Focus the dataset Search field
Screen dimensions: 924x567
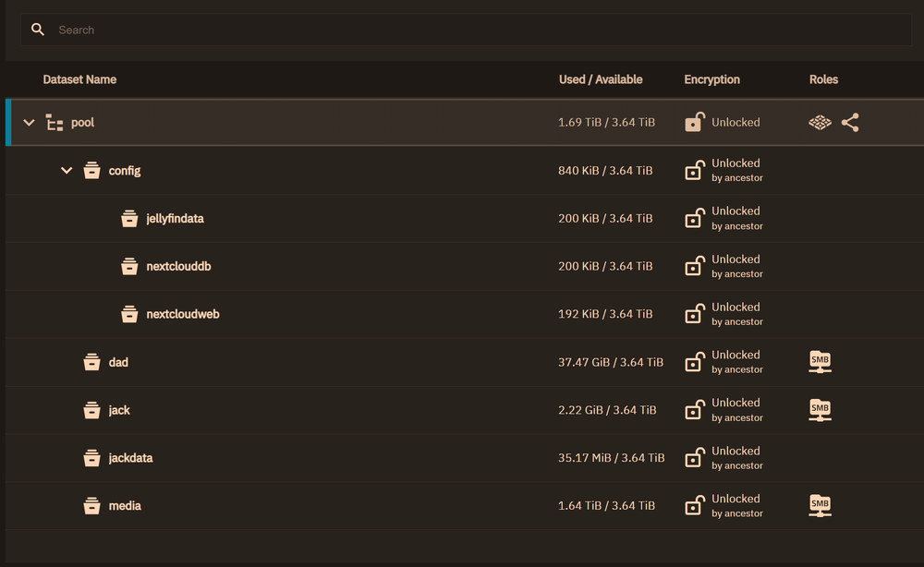pos(462,30)
